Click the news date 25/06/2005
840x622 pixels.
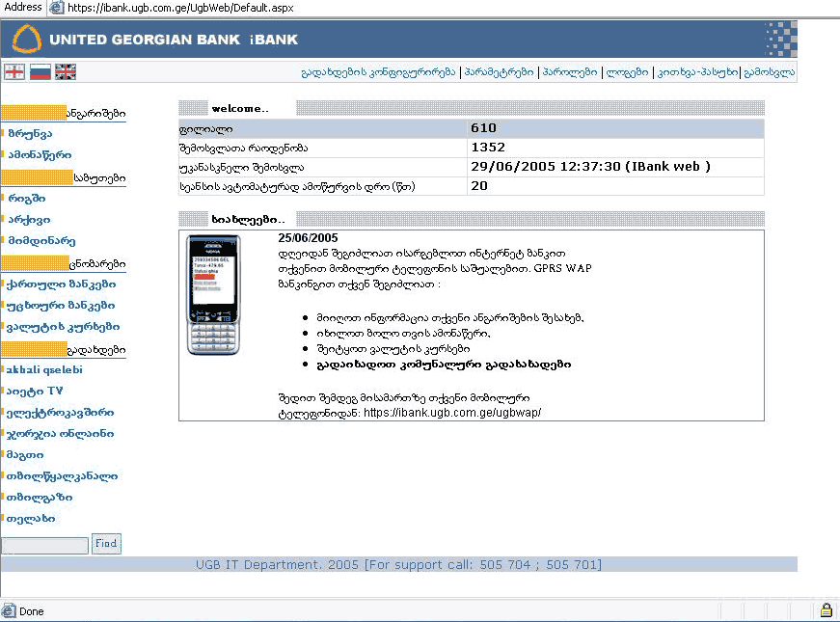[308, 238]
